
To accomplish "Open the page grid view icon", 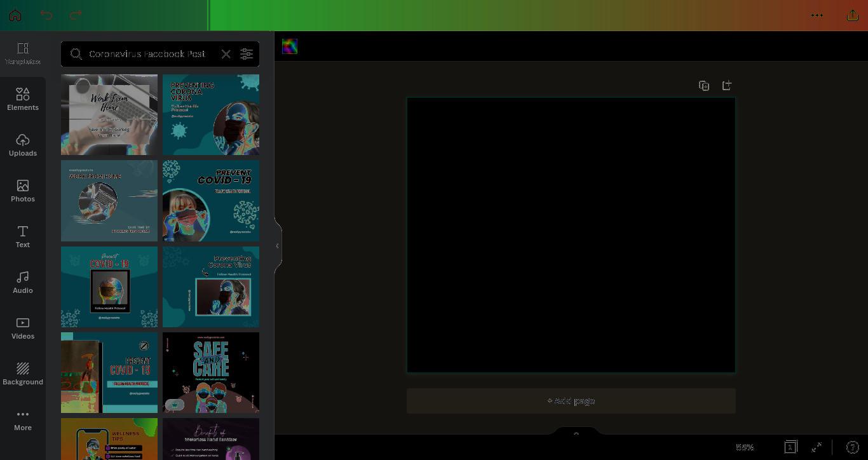I will coord(790,447).
